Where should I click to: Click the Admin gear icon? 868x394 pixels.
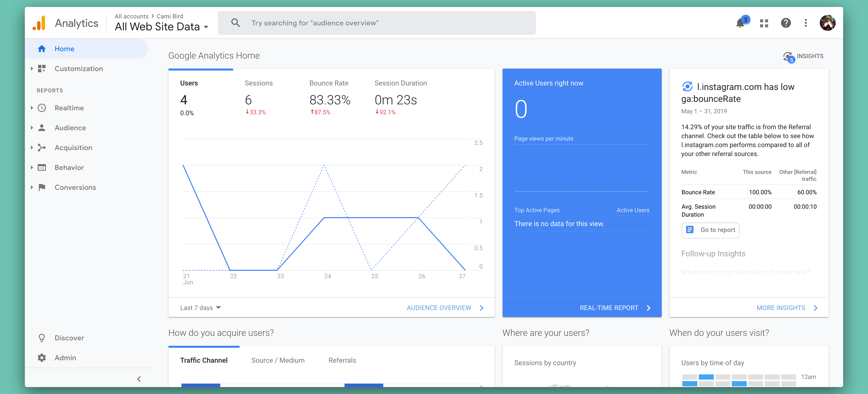click(x=42, y=358)
